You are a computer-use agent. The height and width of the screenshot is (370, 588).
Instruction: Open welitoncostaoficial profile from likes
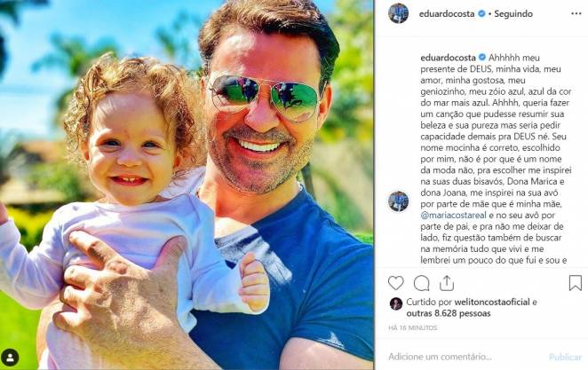tap(492, 302)
